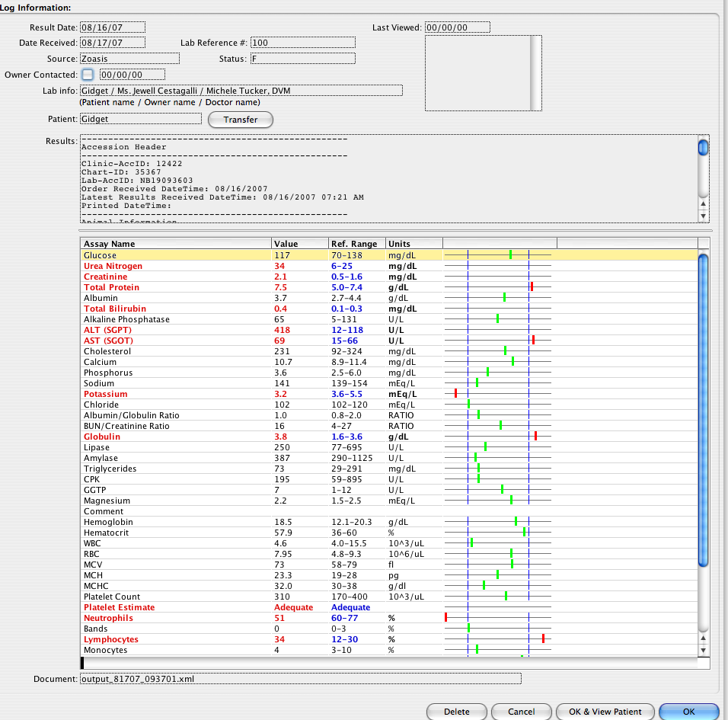Sort by the Value column header
Viewport: 728px width, 720px height.
click(x=300, y=244)
